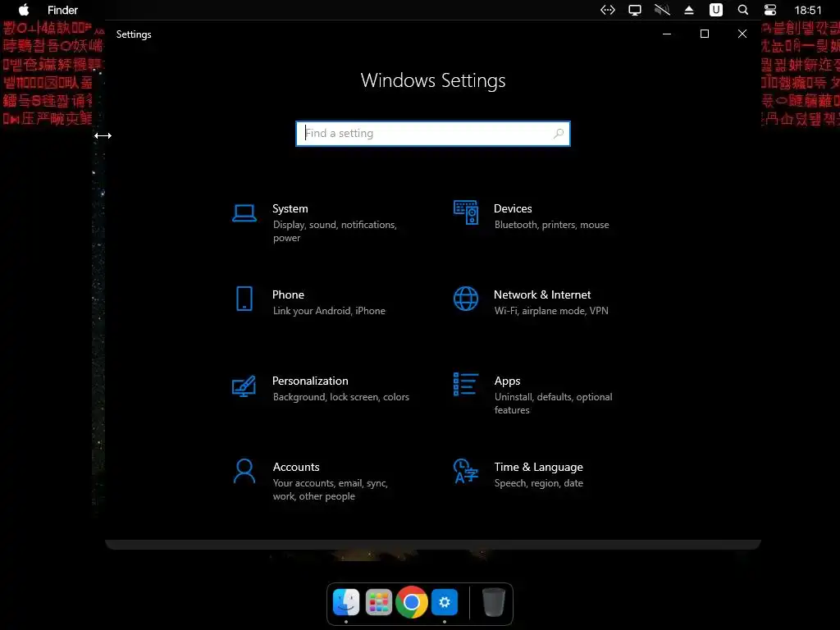Screen dimensions: 840x630
Task: Open Control Center in the menu bar
Action: 770,10
